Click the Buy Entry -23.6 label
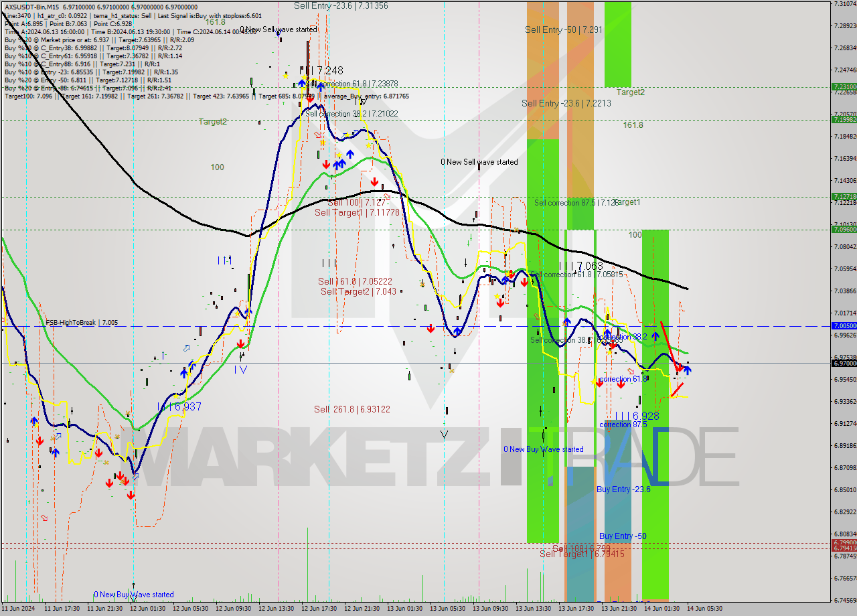This screenshot has width=857, height=616. pos(623,489)
